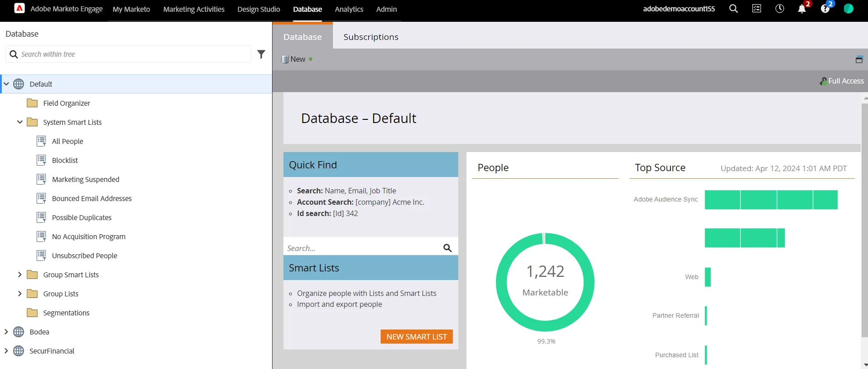The height and width of the screenshot is (369, 868).
Task: Click the window restore icon in toolbar
Action: 859,59
